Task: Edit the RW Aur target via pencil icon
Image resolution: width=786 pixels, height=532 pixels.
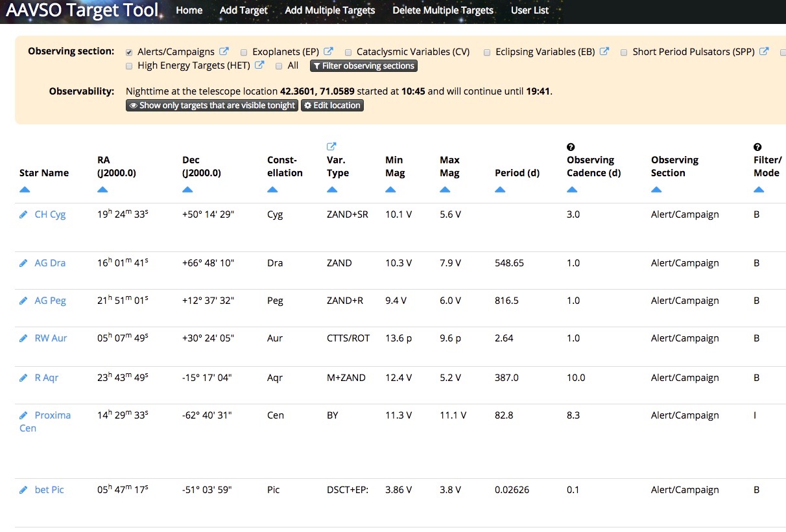Action: click(23, 338)
